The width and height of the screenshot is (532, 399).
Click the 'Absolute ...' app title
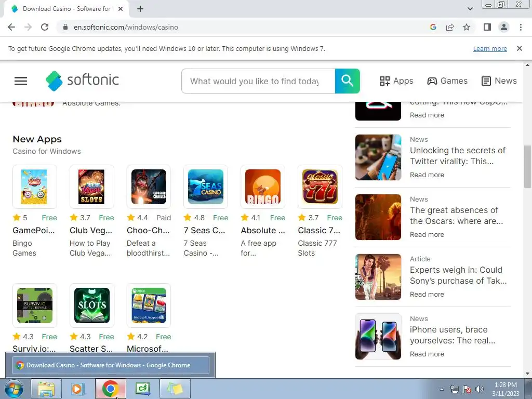tap(263, 230)
